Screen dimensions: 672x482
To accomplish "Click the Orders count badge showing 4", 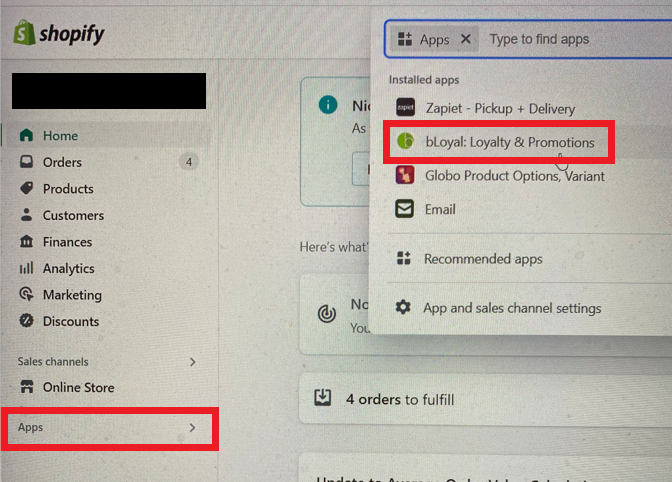I will (189, 162).
